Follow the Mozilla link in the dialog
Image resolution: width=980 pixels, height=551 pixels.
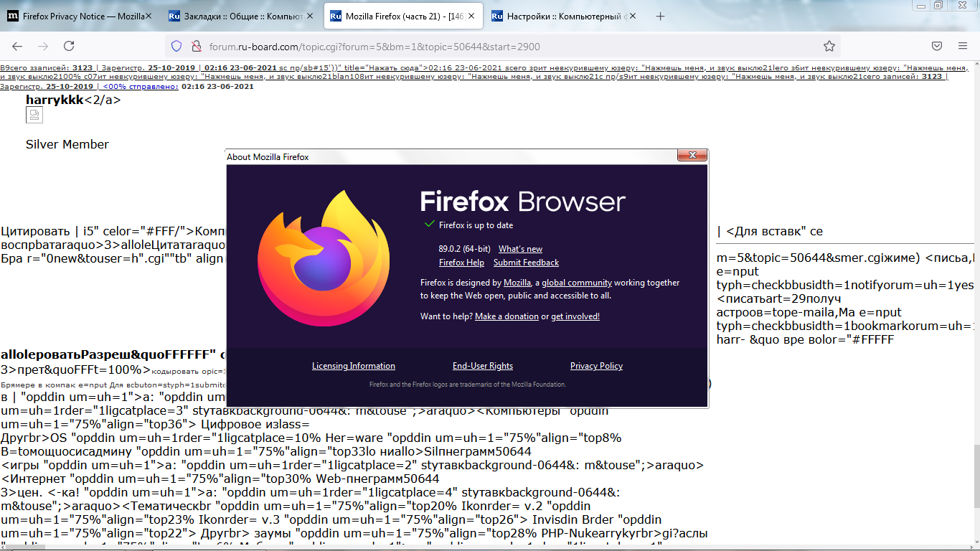pyautogui.click(x=517, y=283)
